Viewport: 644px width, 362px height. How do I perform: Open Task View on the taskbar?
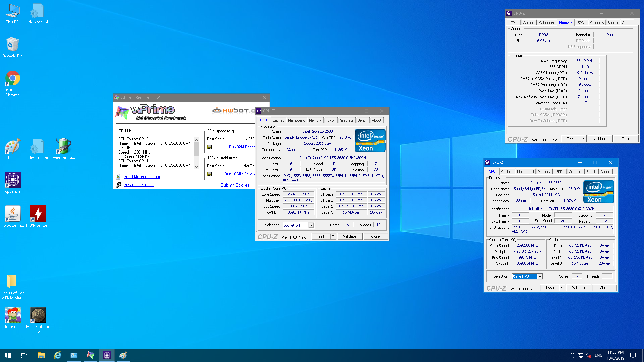[24, 355]
